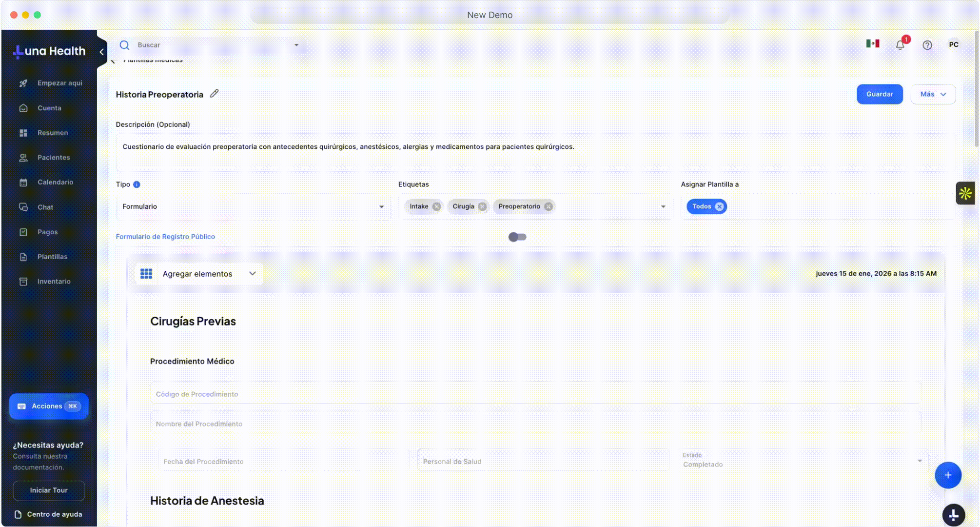Remove the Todos assignment chip
This screenshot has width=980, height=527.
pyautogui.click(x=719, y=206)
